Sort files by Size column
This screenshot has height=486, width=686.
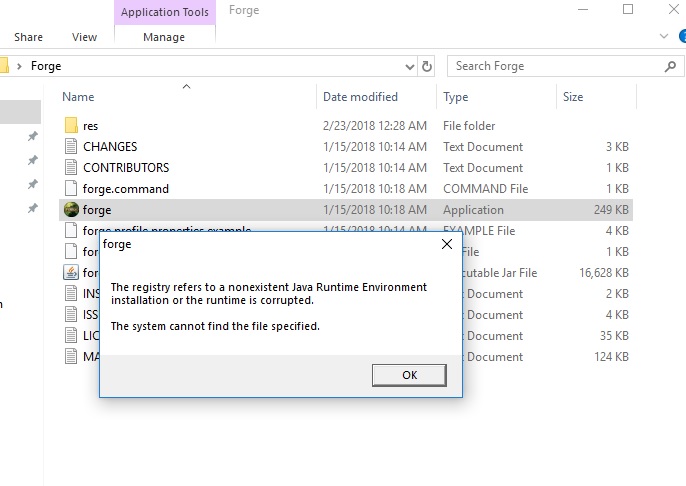point(573,97)
